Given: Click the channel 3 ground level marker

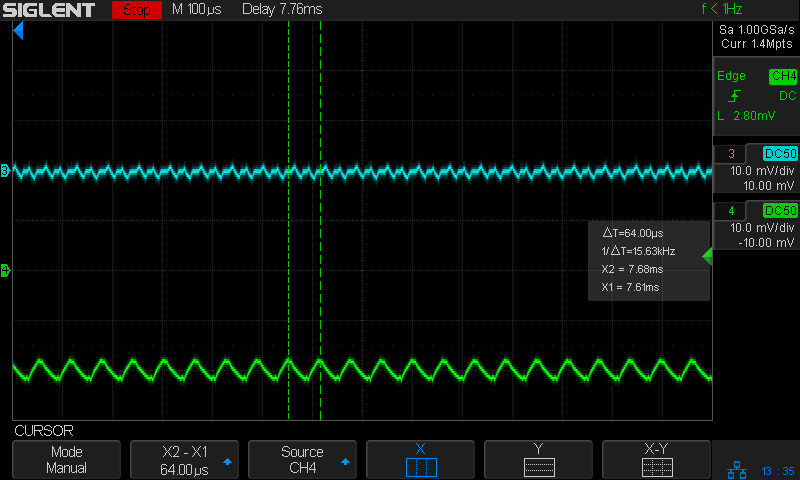Looking at the screenshot, I should click(5, 171).
